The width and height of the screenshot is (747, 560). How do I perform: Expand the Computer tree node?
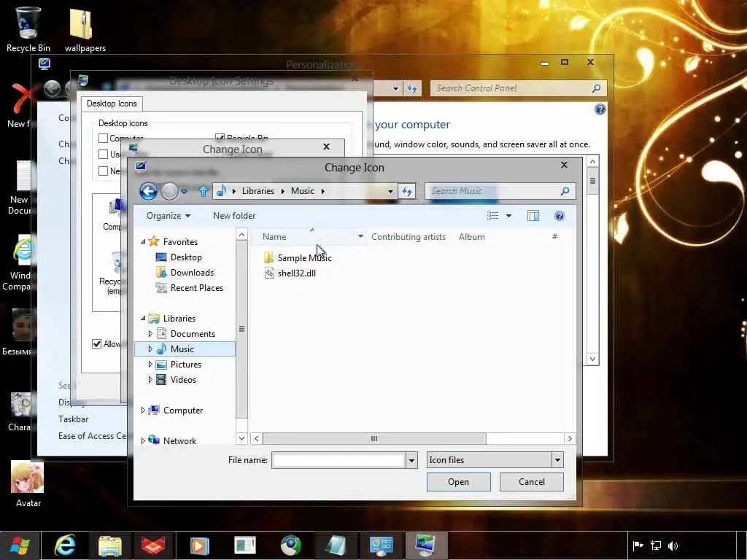point(143,410)
